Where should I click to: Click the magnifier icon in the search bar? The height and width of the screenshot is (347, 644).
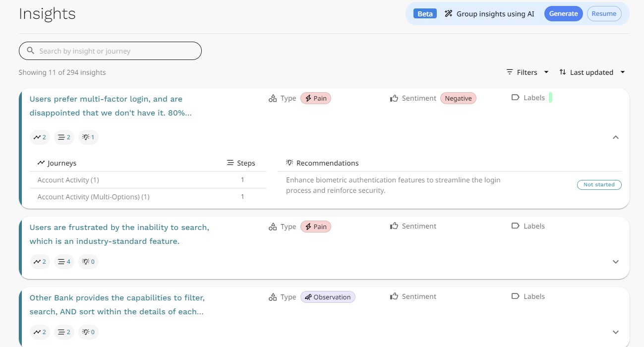coord(30,51)
